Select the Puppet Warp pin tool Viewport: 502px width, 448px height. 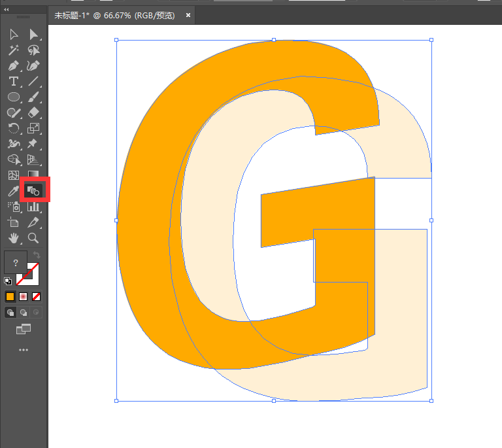(33, 144)
